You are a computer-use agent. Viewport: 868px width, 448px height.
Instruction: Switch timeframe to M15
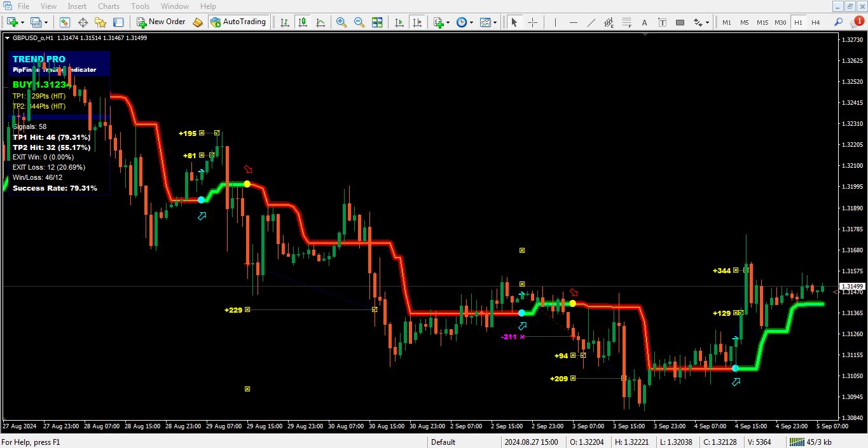[x=762, y=22]
